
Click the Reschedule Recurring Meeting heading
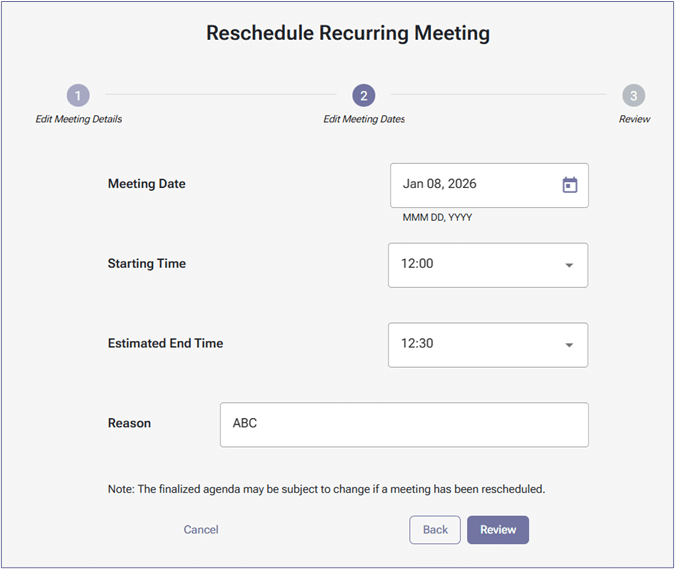pos(348,33)
